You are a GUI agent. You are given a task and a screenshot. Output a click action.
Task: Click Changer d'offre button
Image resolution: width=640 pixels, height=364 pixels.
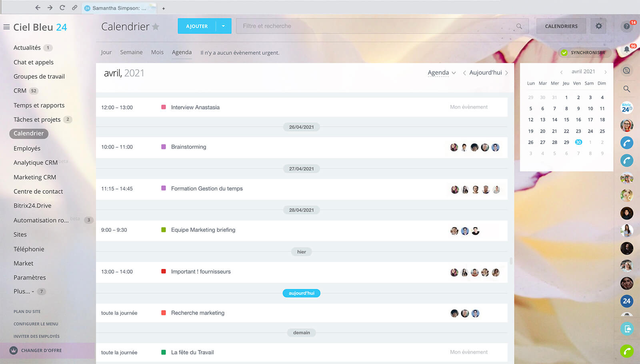point(41,350)
